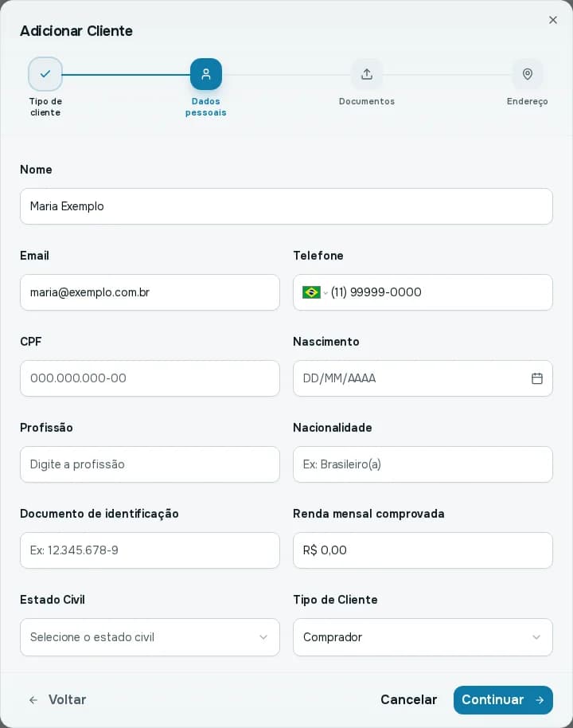
Task: Open the calendar picker in Nascimento field
Action: (x=537, y=378)
